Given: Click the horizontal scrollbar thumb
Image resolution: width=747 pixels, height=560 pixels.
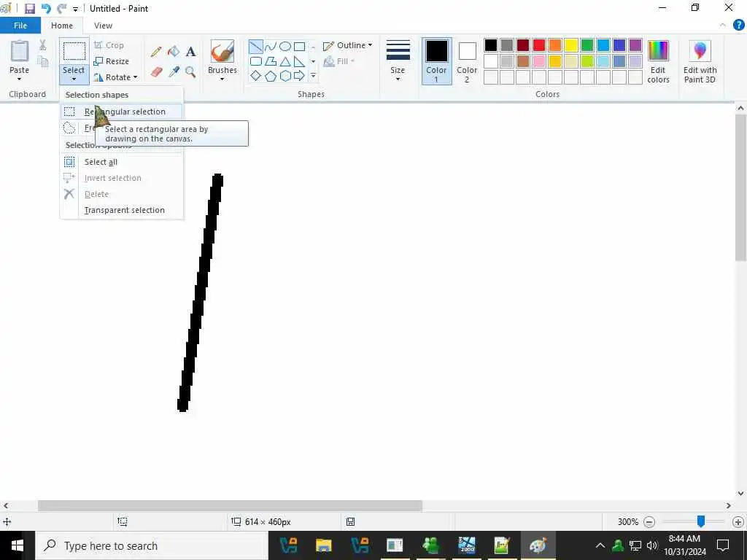Looking at the screenshot, I should [230, 505].
